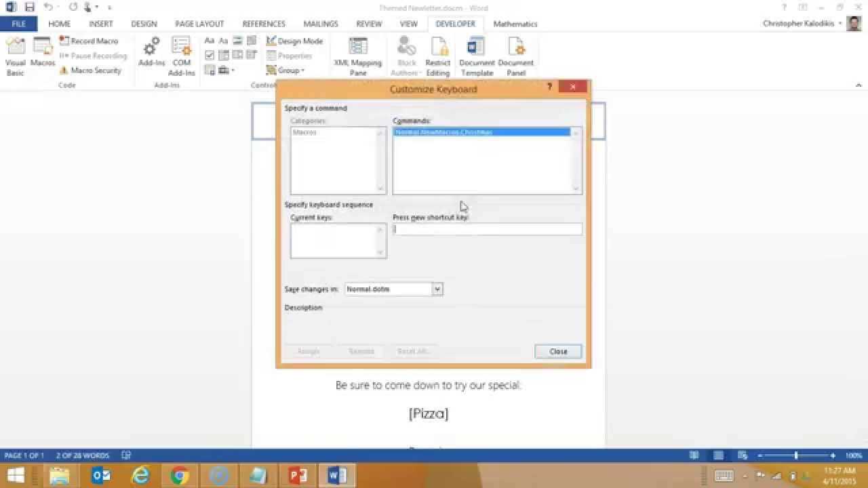Open the Add-Ins manager
This screenshot has height=488, width=868.
151,53
